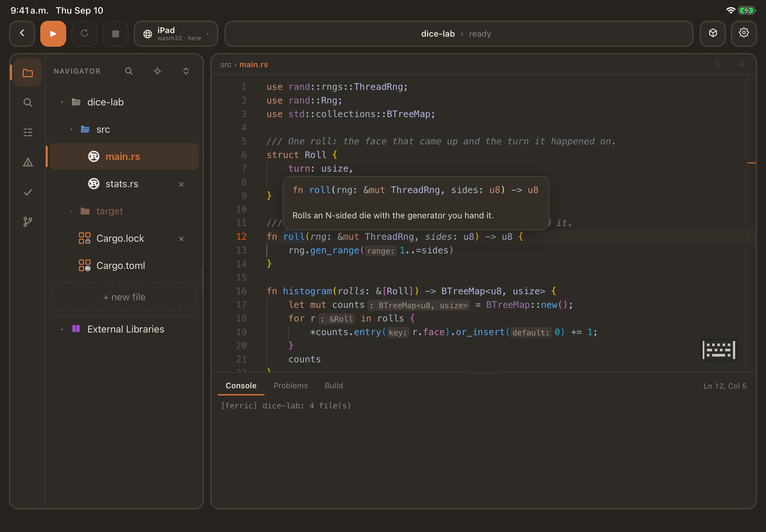
Task: Search within the Navigator panel
Action: pyautogui.click(x=129, y=71)
